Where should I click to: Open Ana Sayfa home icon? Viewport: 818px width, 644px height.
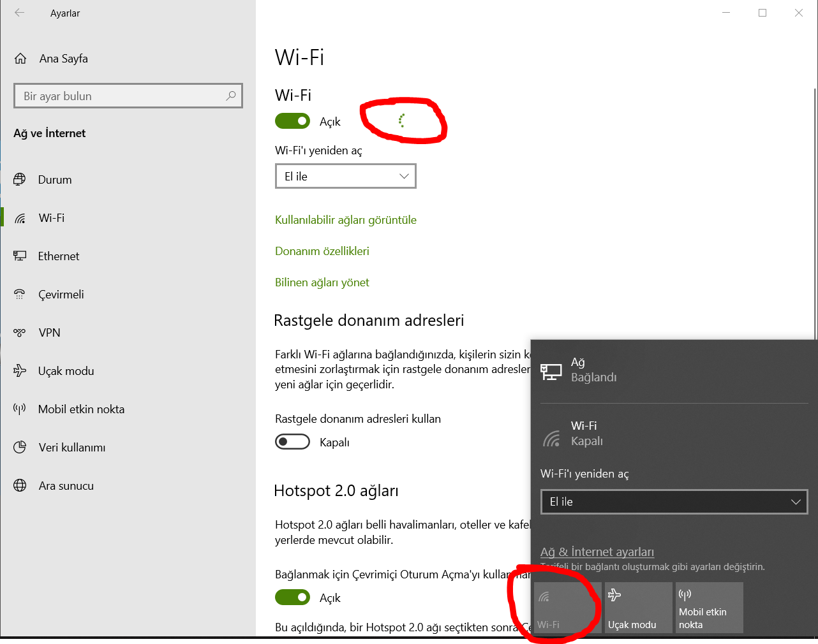click(20, 59)
